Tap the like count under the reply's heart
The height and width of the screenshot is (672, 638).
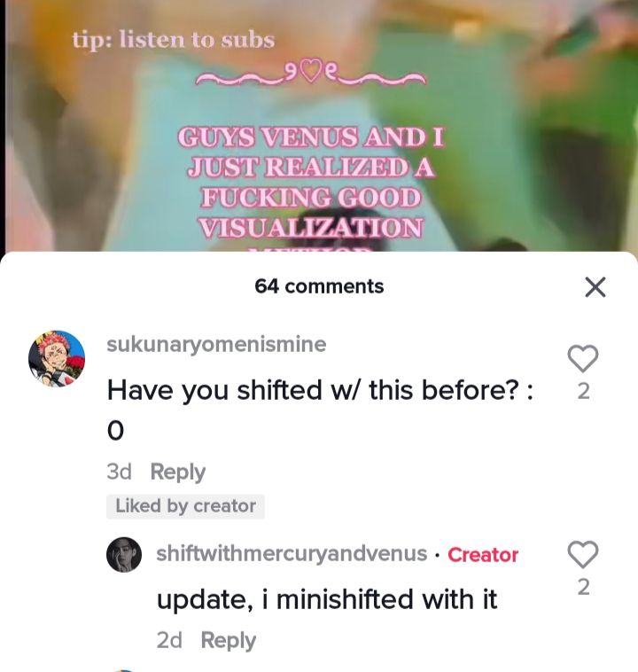[584, 587]
